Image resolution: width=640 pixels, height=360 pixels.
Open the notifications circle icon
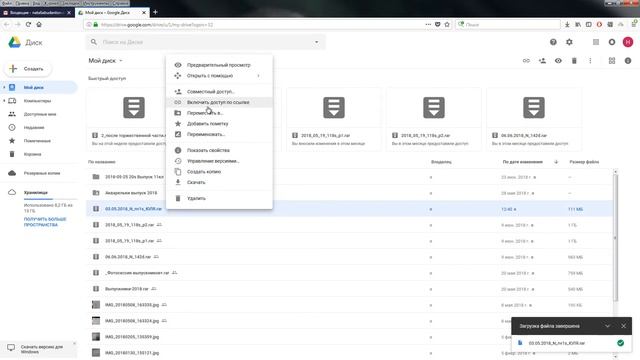612,42
